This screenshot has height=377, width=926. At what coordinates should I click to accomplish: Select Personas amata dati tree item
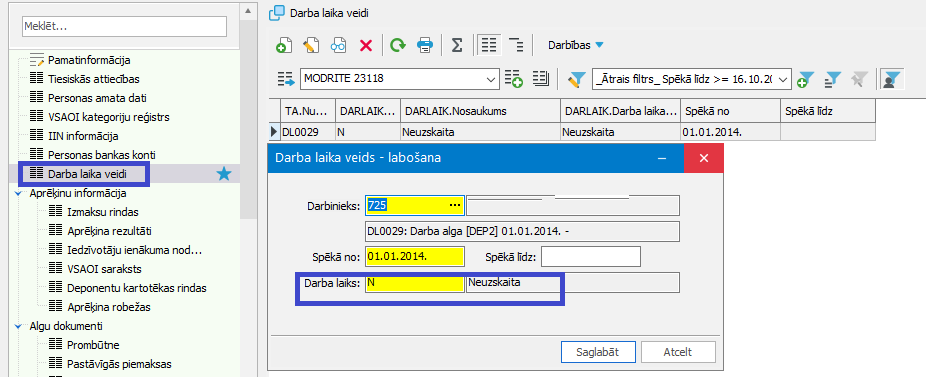pyautogui.click(x=97, y=98)
